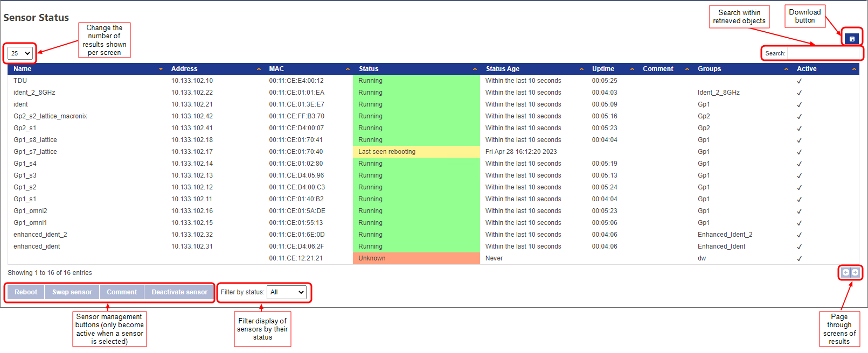Screen dimensions: 868x353
Task: Go to previous results page arrow
Action: tap(846, 272)
